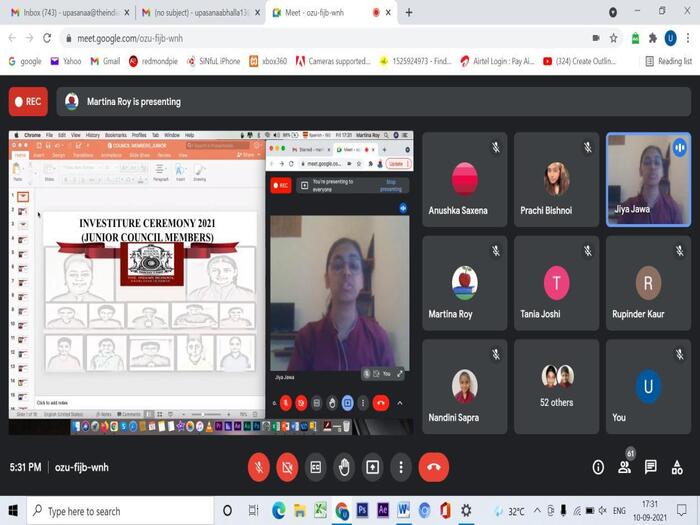Turn on the microphone in Meet controls
The width and height of the screenshot is (700, 525).
(258, 467)
